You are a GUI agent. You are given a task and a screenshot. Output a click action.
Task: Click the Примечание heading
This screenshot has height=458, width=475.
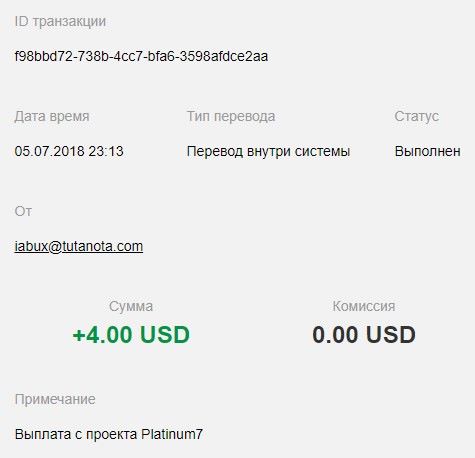click(55, 399)
